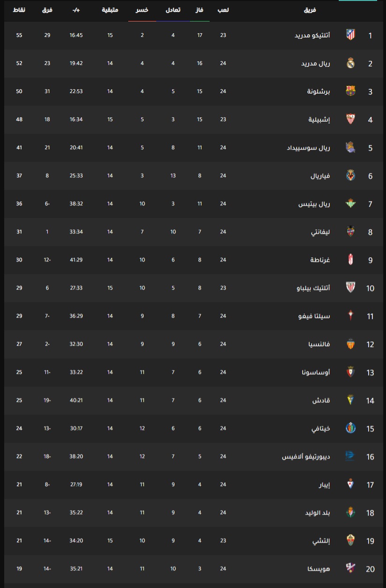Click the Real Betis green crest
The image size is (386, 588).
click(x=350, y=203)
